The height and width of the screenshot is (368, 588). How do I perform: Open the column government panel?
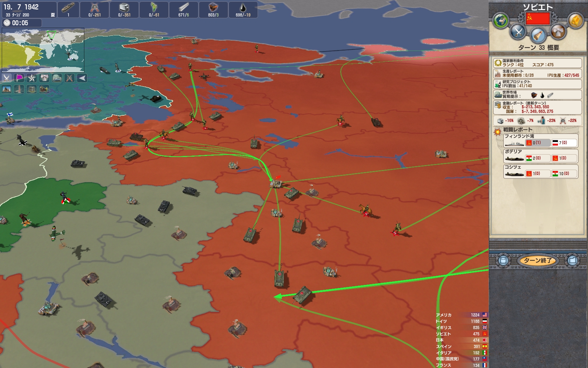pyautogui.click(x=558, y=32)
